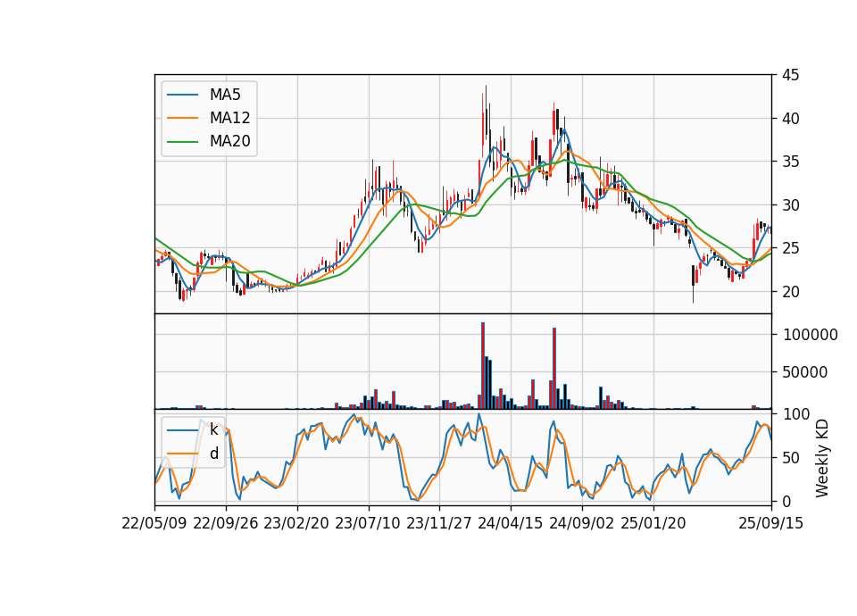The height and width of the screenshot is (616, 857).
Task: Click the blue MA5 legend line sample
Action: 182,95
